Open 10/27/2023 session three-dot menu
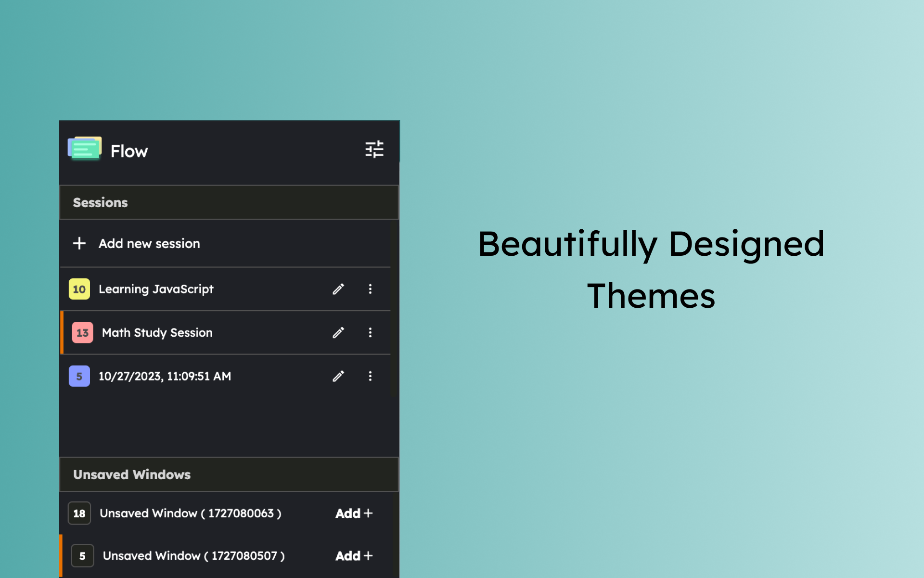 pos(370,376)
